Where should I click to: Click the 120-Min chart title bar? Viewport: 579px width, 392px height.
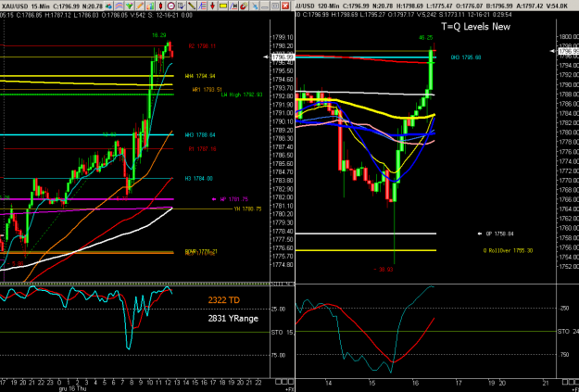tap(437, 6)
